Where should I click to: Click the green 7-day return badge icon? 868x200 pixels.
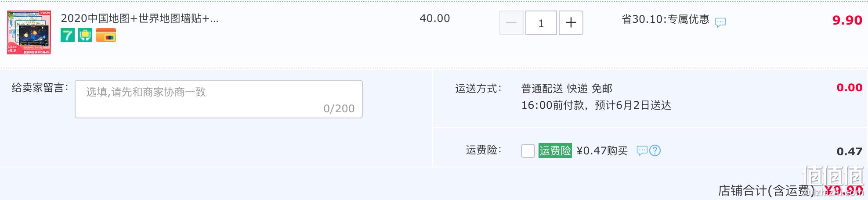[68, 35]
